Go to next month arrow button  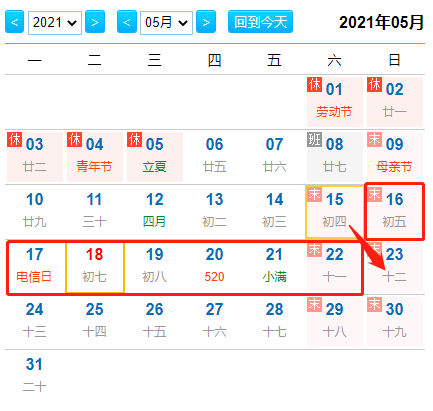(x=206, y=22)
